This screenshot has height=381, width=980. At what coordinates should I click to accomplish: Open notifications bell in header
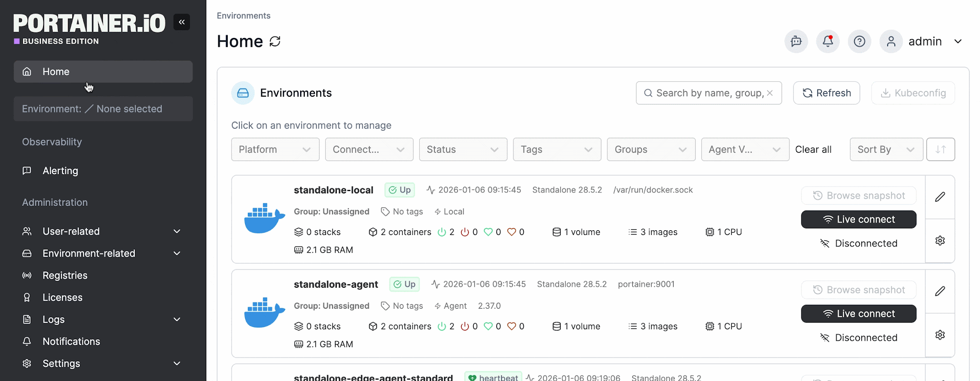pos(828,41)
